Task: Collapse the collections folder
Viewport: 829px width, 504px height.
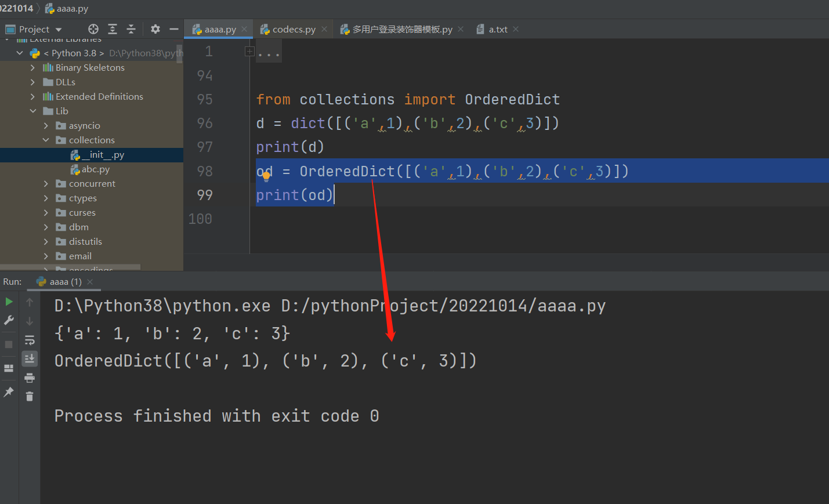Action: (46, 140)
